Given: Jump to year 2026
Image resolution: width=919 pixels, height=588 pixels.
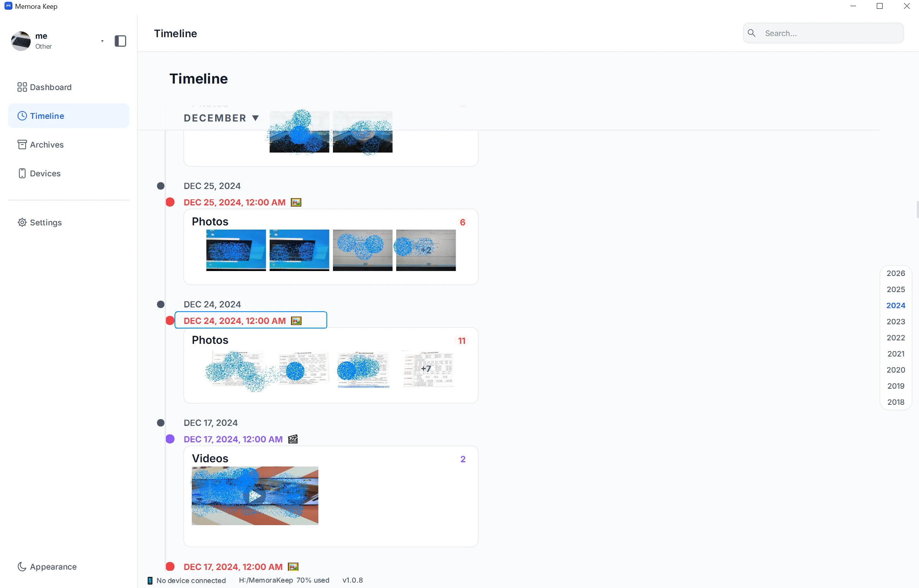Looking at the screenshot, I should point(896,273).
